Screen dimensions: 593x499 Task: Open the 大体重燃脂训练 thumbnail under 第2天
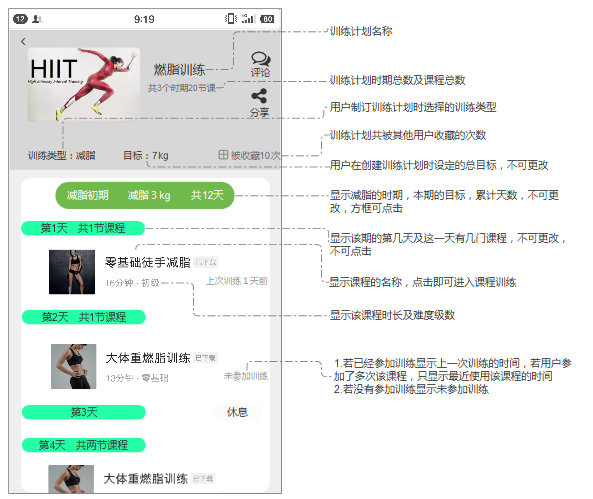[x=73, y=366]
